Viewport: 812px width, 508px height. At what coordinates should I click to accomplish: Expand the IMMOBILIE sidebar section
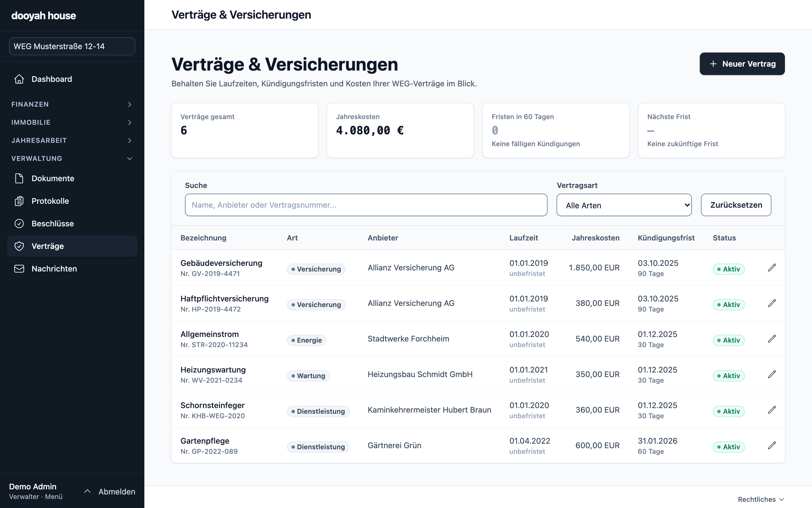click(72, 122)
